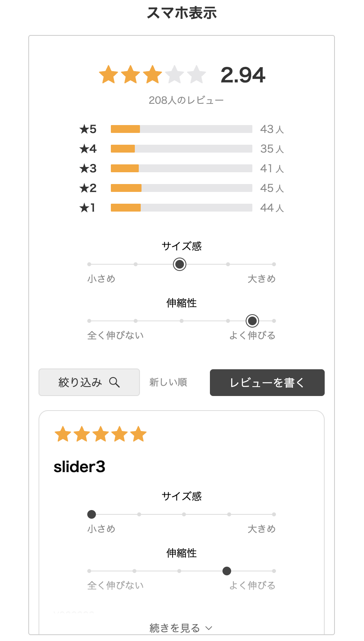Click the fifth gray star in overall rating
Image resolution: width=364 pixels, height=641 pixels.
point(197,74)
